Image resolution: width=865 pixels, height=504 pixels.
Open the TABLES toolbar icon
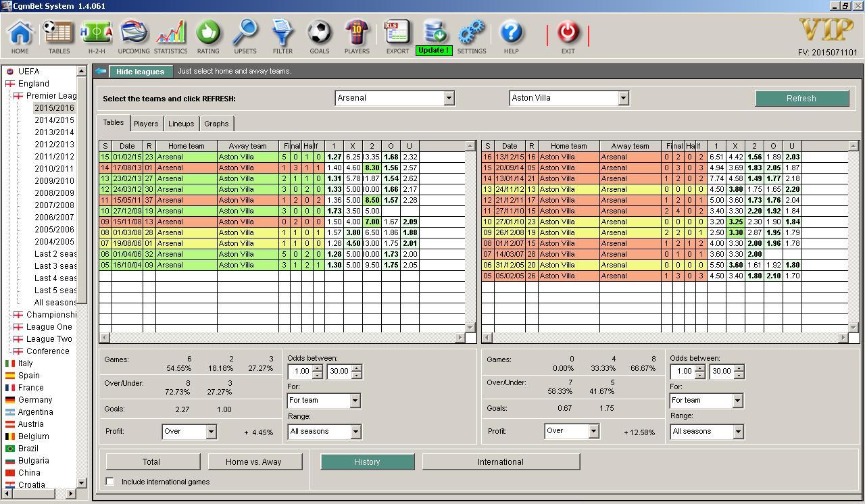click(59, 36)
